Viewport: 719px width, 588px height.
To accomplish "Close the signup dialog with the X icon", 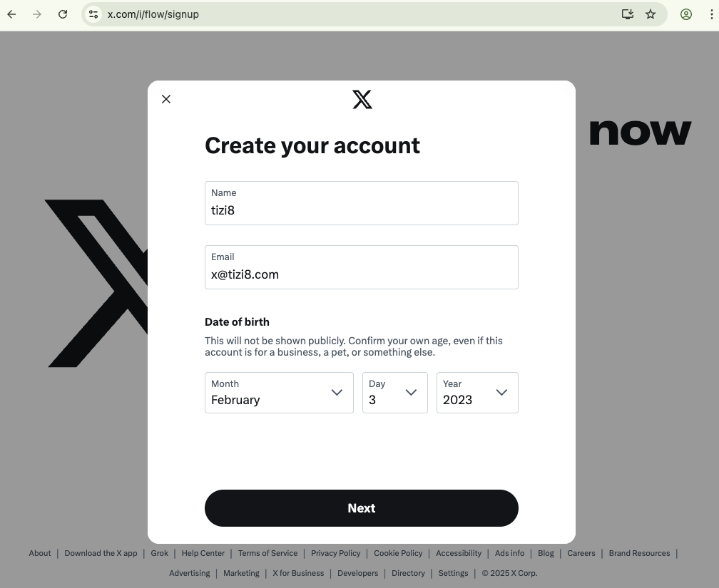I will tap(166, 99).
